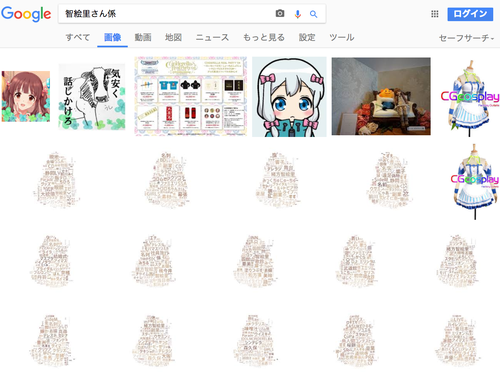This screenshot has width=500, height=372.
Task: Open the Google apps grid
Action: tap(435, 14)
